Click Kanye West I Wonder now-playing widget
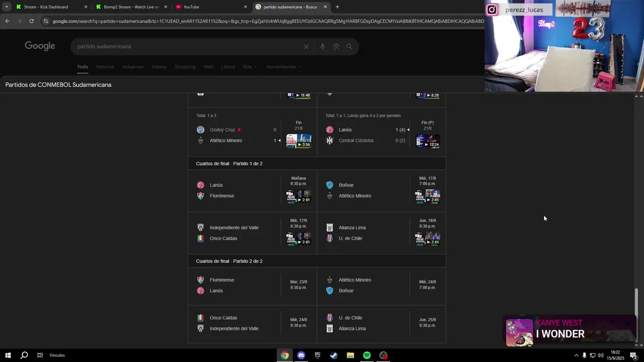This screenshot has height=362, width=644. click(x=570, y=331)
